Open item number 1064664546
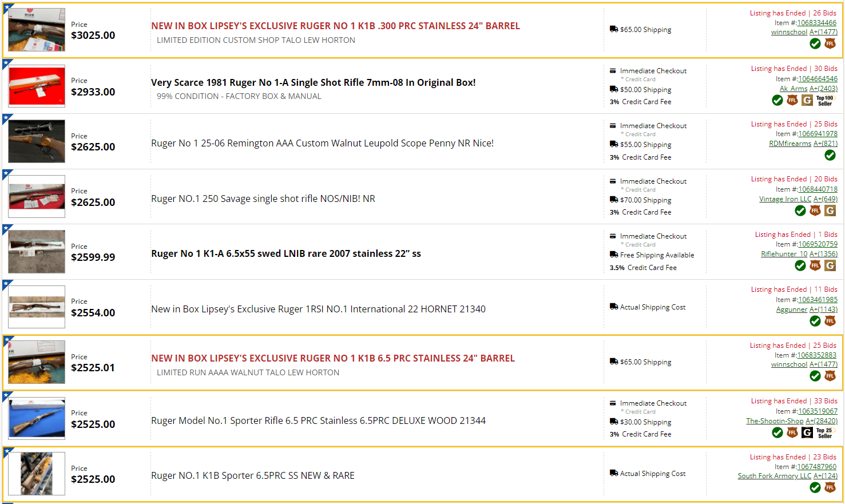 [818, 79]
